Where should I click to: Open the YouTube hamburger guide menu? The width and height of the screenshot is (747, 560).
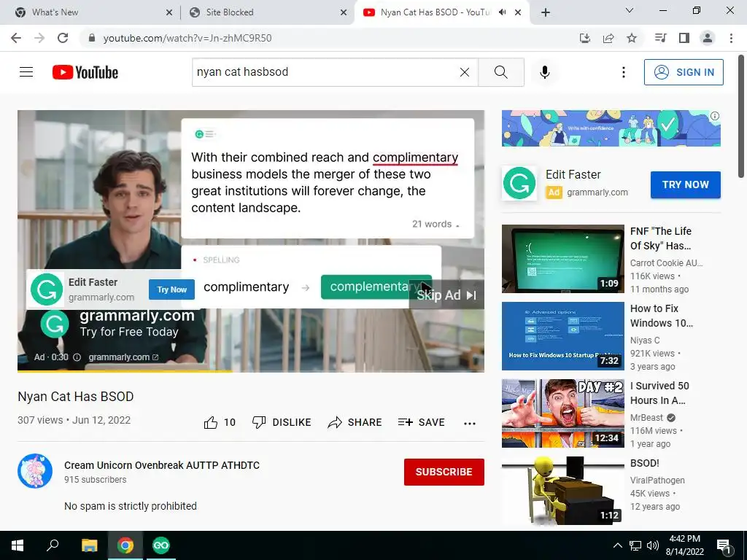26,72
